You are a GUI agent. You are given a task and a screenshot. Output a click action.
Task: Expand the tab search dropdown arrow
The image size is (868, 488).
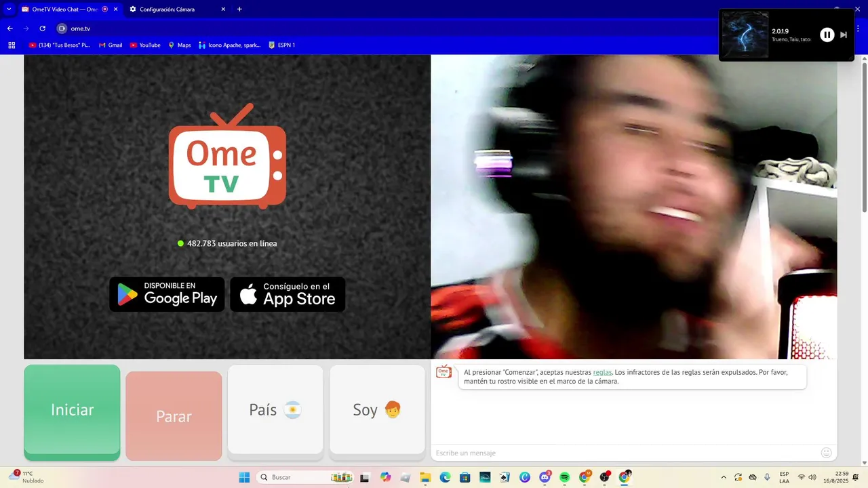(9, 9)
